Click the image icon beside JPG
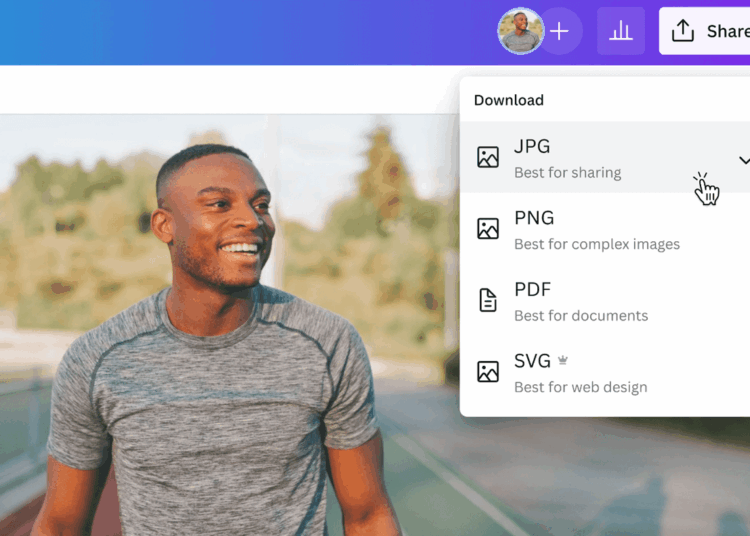This screenshot has width=750, height=536. [488, 157]
